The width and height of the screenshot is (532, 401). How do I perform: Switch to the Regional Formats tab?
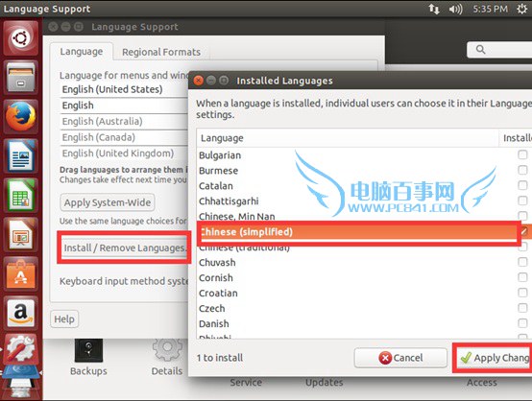coord(161,52)
